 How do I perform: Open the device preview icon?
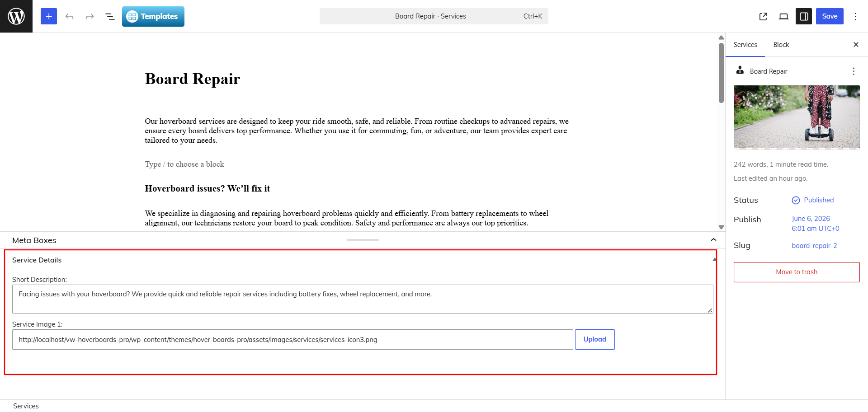(783, 16)
